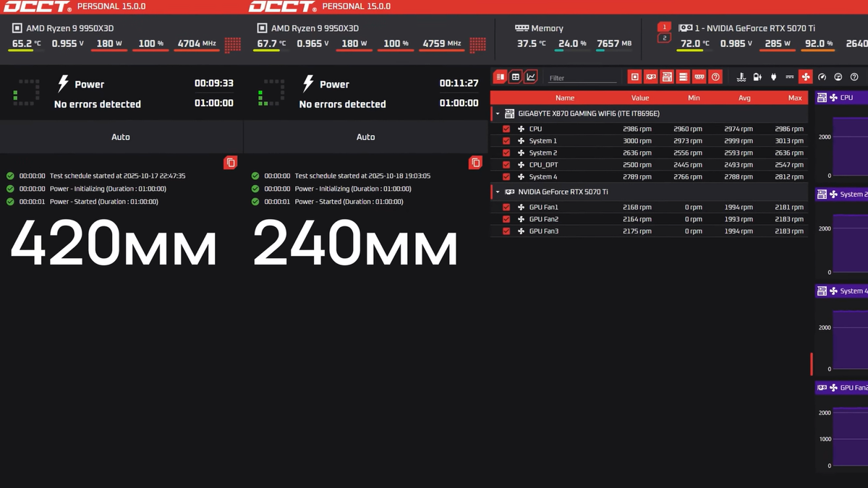Click the 7657 MB memory usage value
Image resolution: width=868 pixels, height=488 pixels.
point(614,43)
